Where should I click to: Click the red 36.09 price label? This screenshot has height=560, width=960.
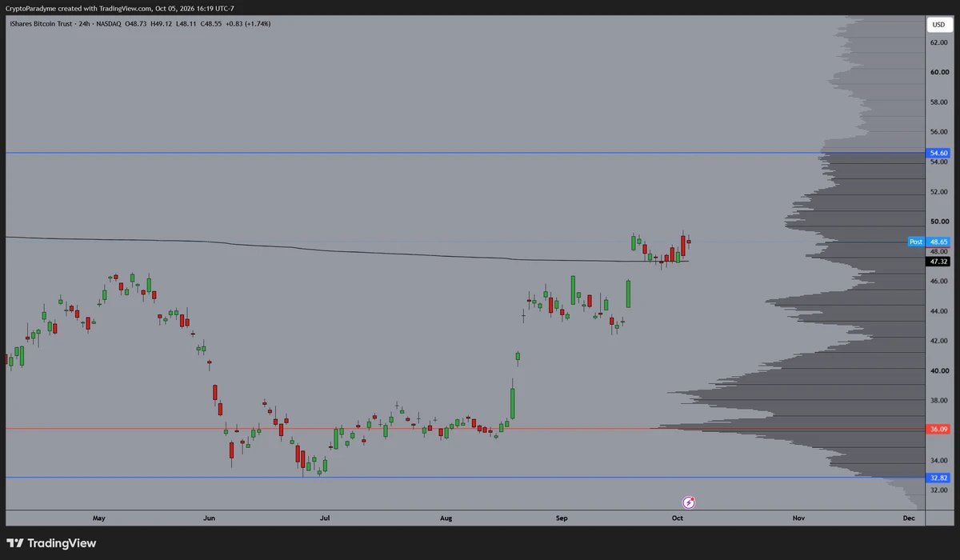[938, 430]
